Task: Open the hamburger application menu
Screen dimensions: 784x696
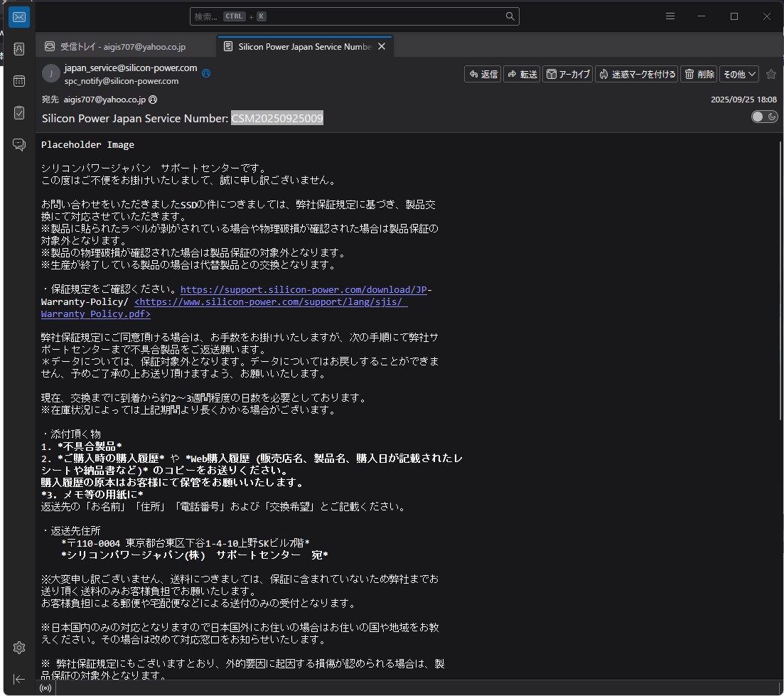Action: [x=670, y=16]
